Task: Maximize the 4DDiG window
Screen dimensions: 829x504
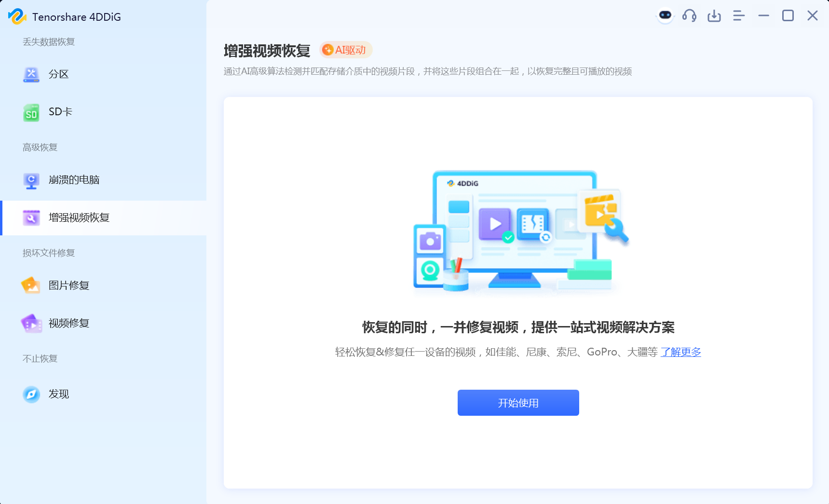Action: [x=788, y=16]
